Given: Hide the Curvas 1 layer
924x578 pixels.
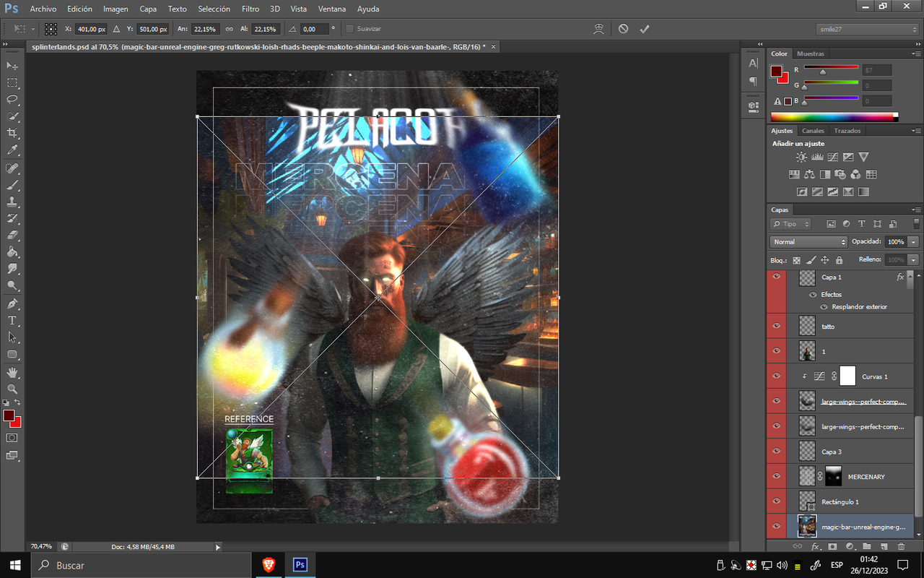Looking at the screenshot, I should click(x=777, y=376).
